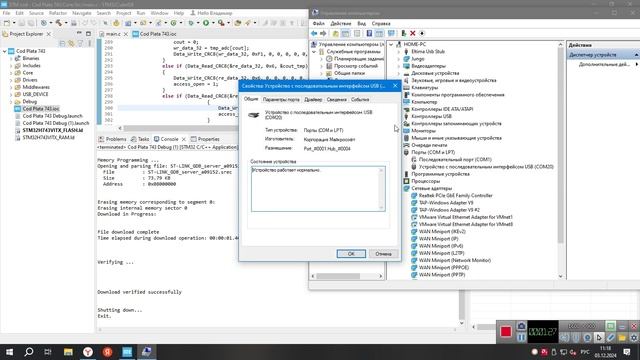This screenshot has height=360, width=640.
Task: Switch to Параметры порта tab in dialog
Action: (281, 100)
